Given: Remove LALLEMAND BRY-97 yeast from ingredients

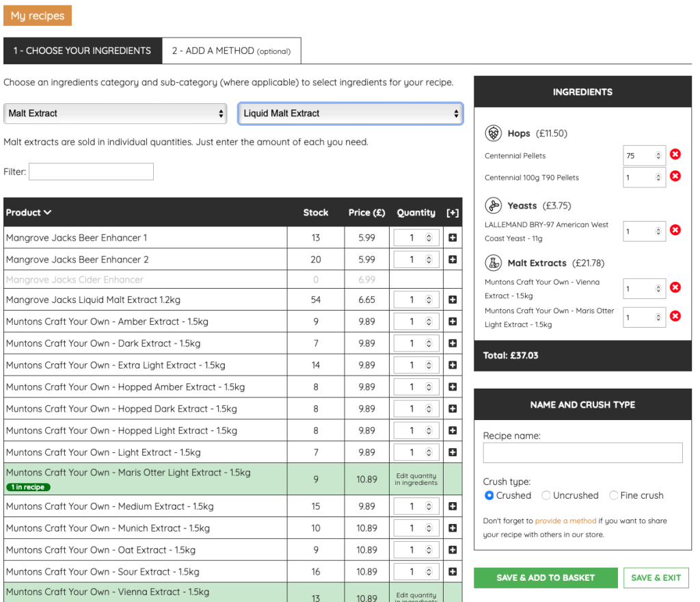Looking at the screenshot, I should coord(675,230).
